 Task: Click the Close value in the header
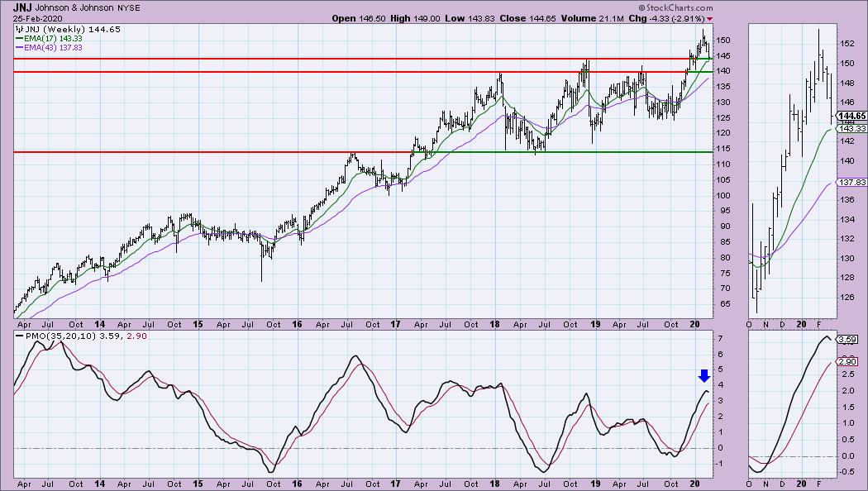(542, 18)
